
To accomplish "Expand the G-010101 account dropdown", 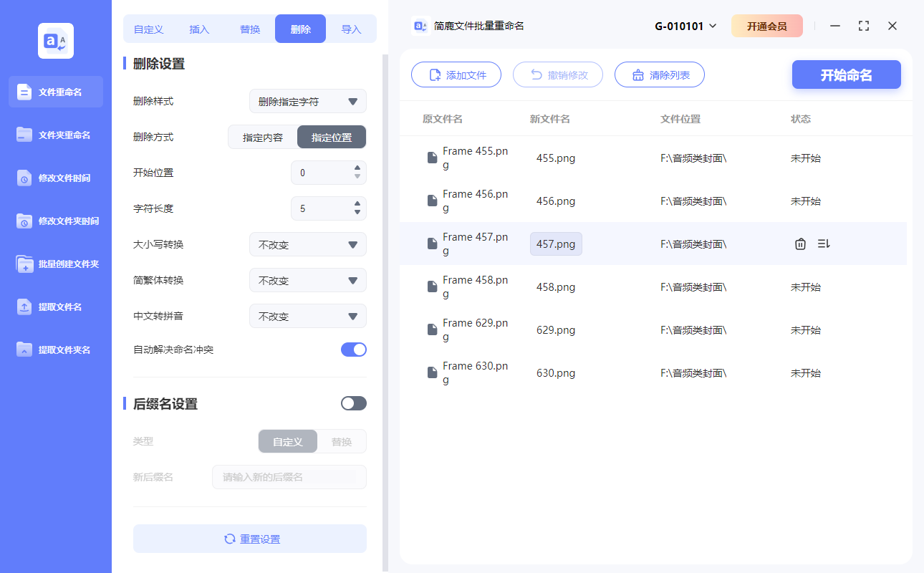I will (x=683, y=25).
